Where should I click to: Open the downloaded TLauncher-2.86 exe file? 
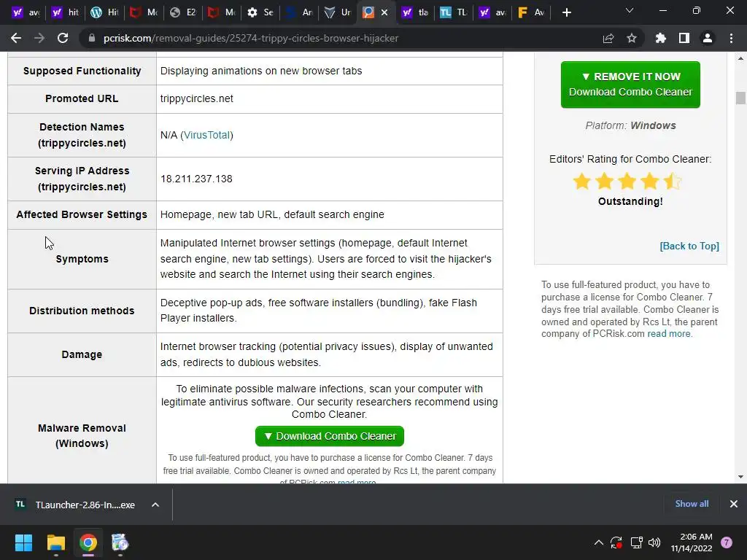pos(76,505)
